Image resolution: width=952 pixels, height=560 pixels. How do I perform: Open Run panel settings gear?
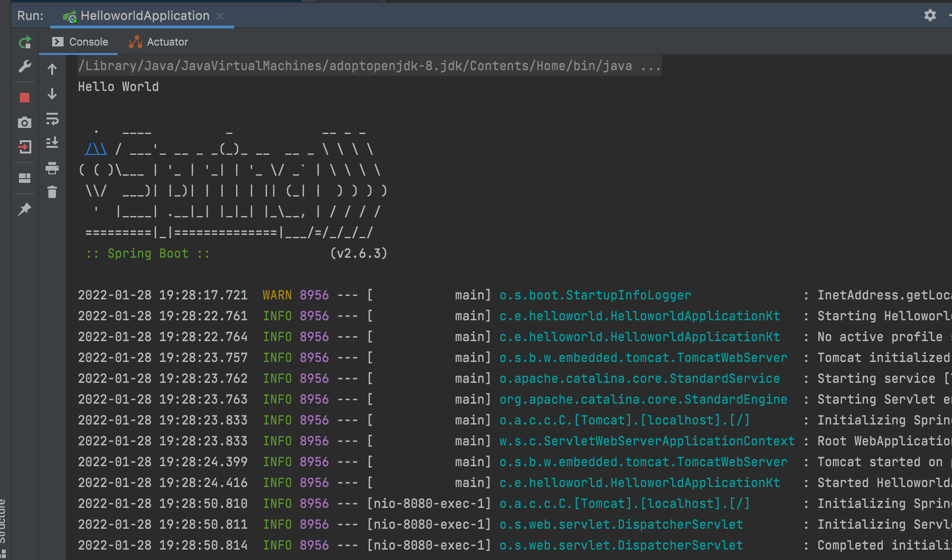click(930, 16)
